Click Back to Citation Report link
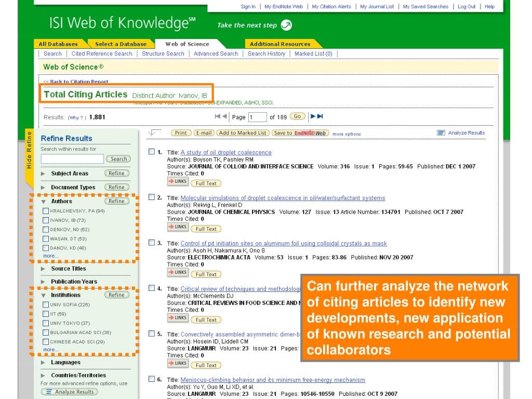Screen dimensions: 532x399 (x=76, y=82)
